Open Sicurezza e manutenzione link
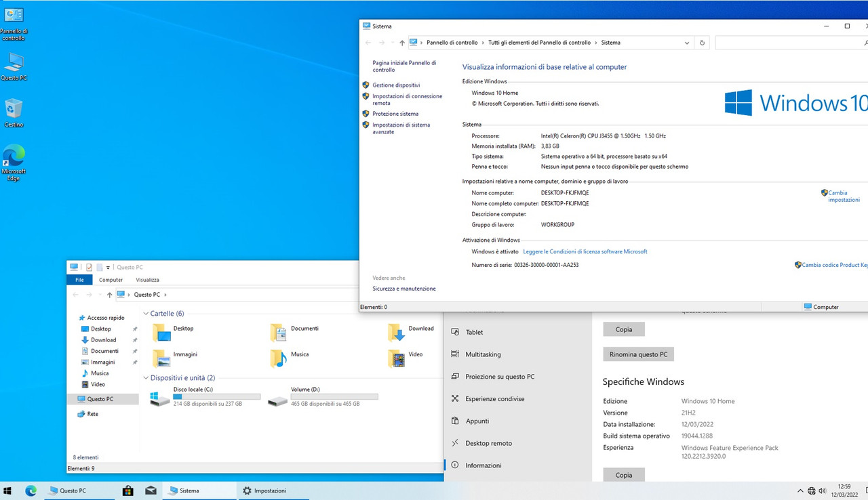Viewport: 868px width, 500px height. (404, 289)
